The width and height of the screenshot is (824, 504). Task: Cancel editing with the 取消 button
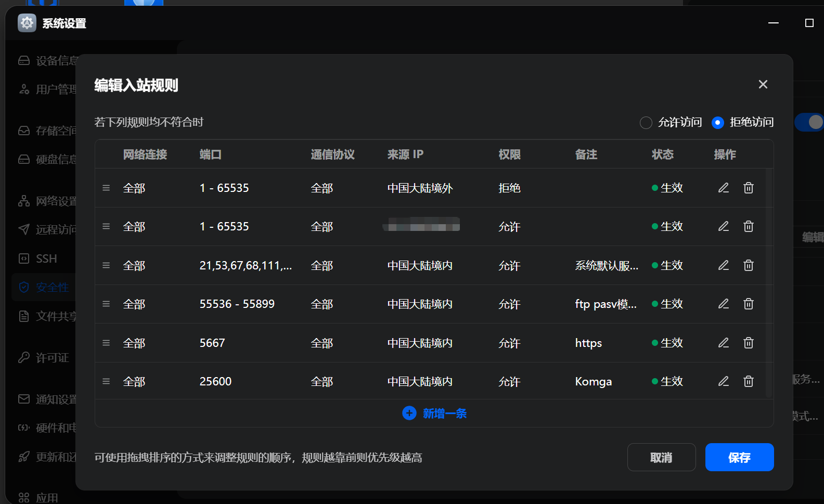tap(661, 457)
